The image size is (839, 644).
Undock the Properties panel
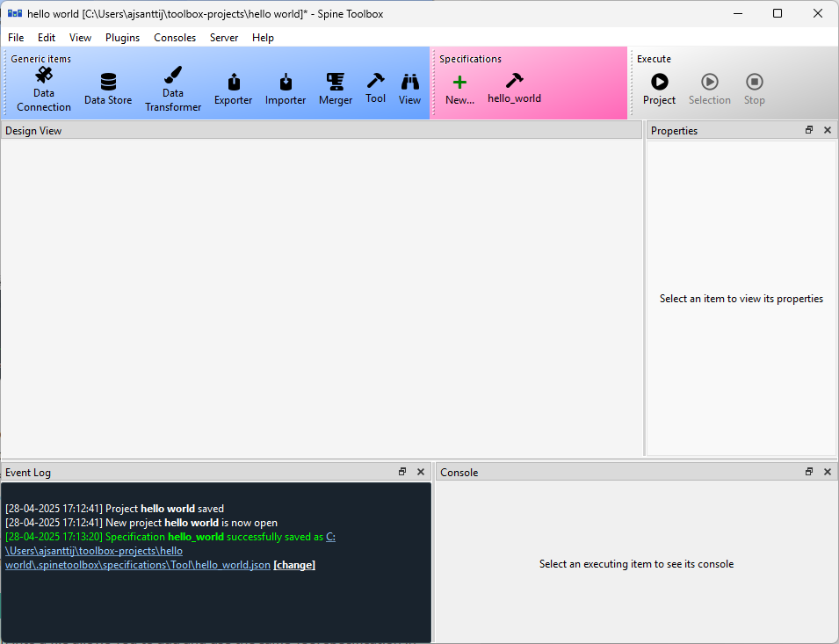coord(809,130)
